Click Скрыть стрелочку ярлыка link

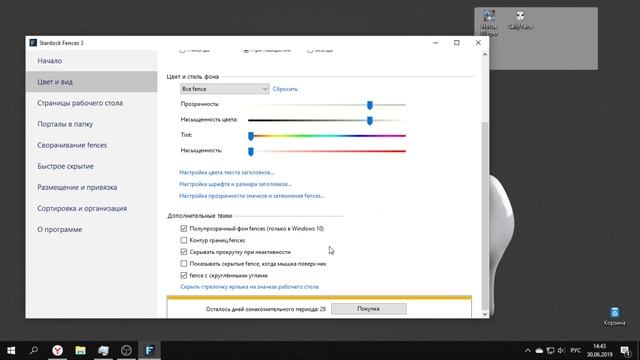tap(249, 287)
